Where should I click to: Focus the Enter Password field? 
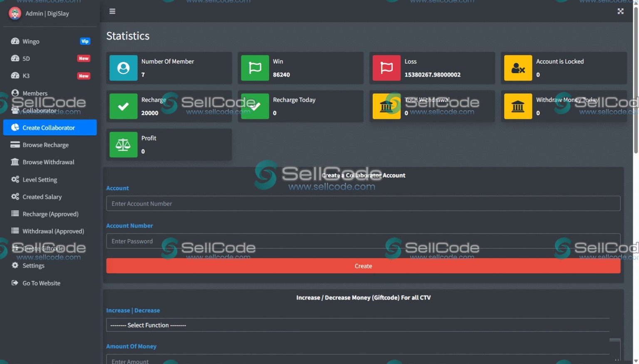(363, 241)
